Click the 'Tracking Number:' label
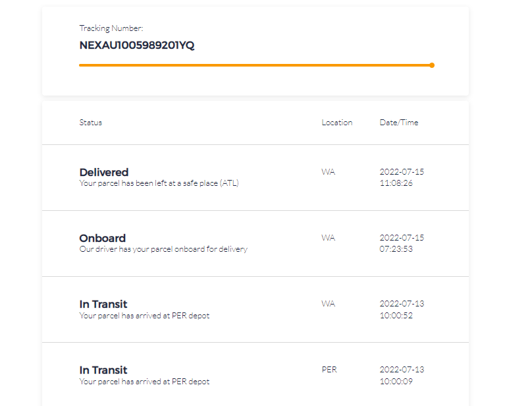Image resolution: width=532 pixels, height=406 pixels. click(x=111, y=28)
